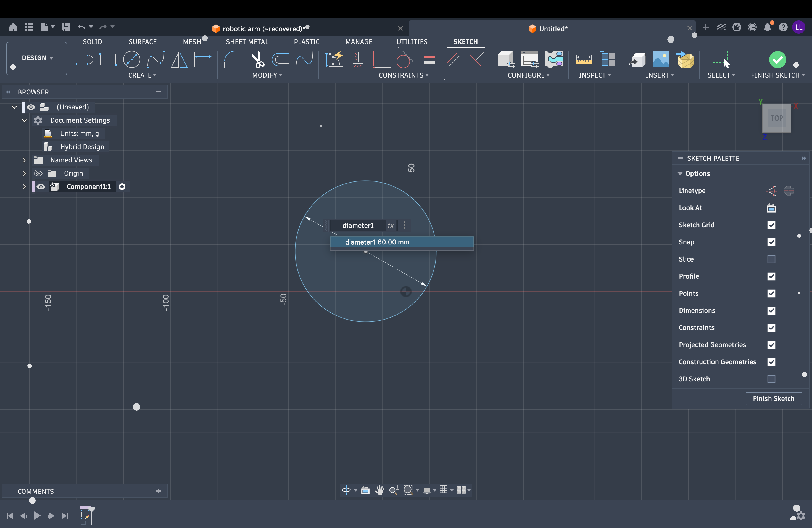Toggle the Points checkbox
812x528 pixels.
coord(771,293)
